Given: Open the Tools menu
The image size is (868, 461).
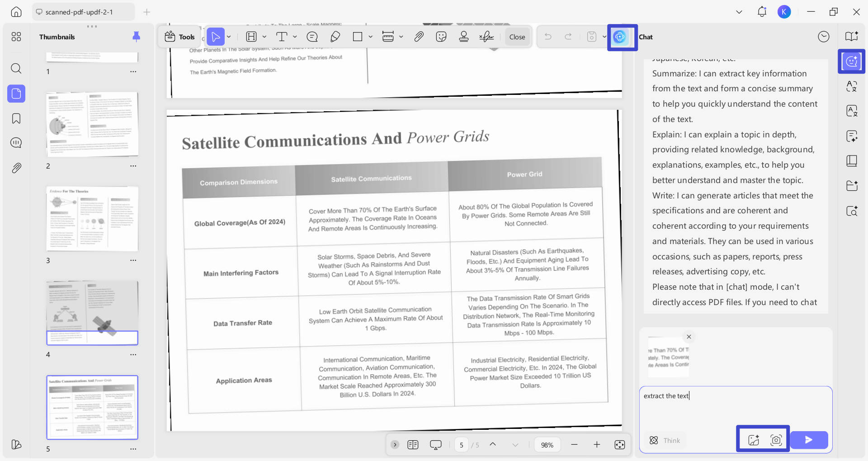Looking at the screenshot, I should point(180,37).
